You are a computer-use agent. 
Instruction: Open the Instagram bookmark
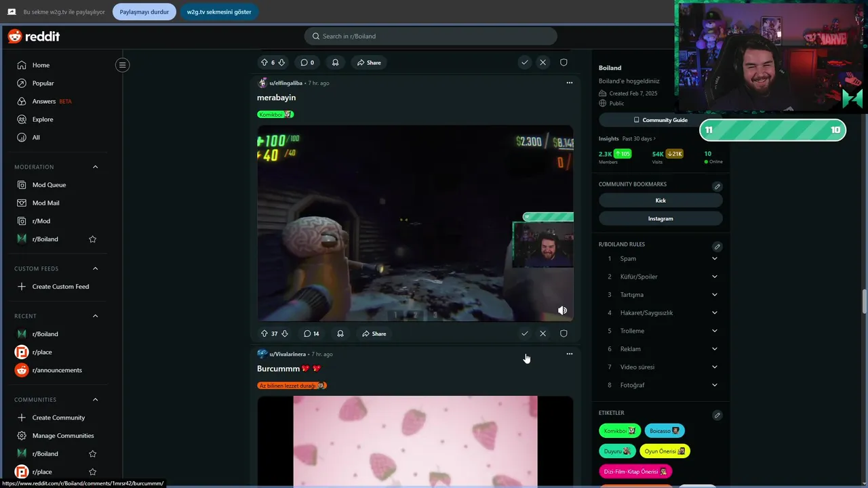pos(660,219)
